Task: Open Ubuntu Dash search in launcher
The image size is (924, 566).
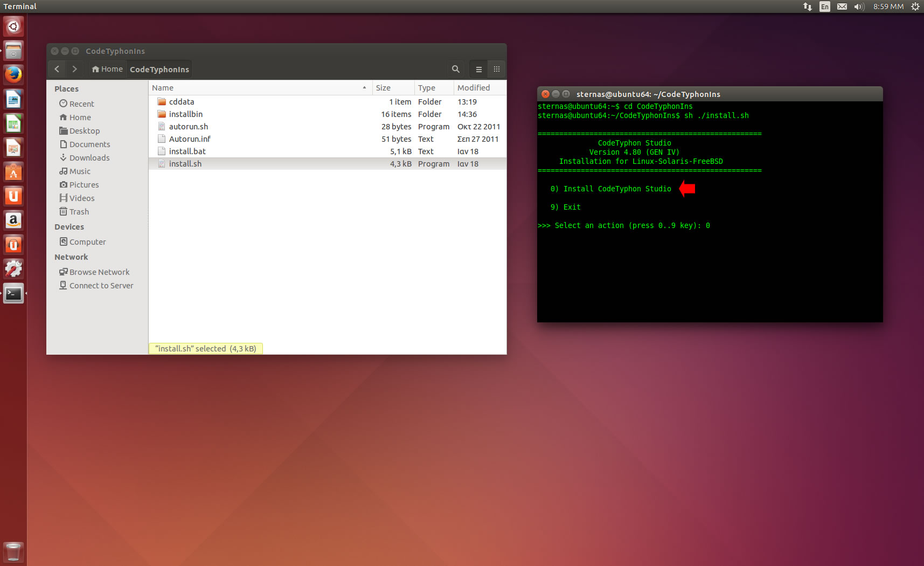Action: point(13,26)
